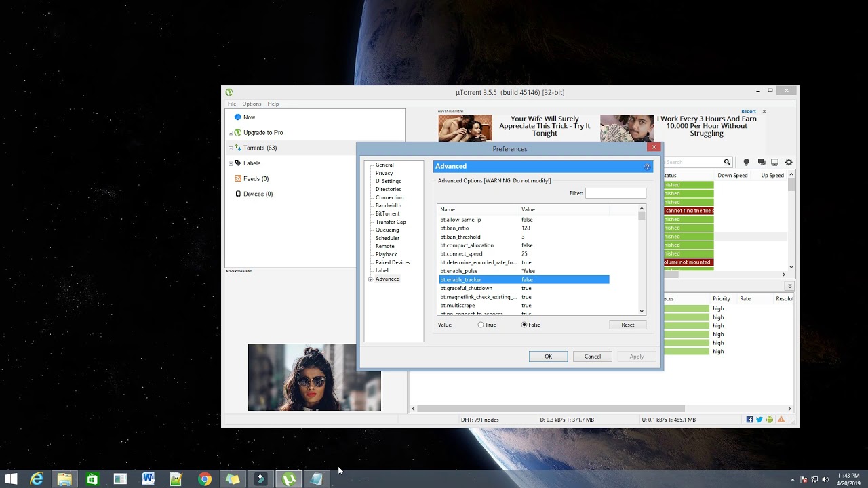
Task: Select the False radio button
Action: [524, 325]
